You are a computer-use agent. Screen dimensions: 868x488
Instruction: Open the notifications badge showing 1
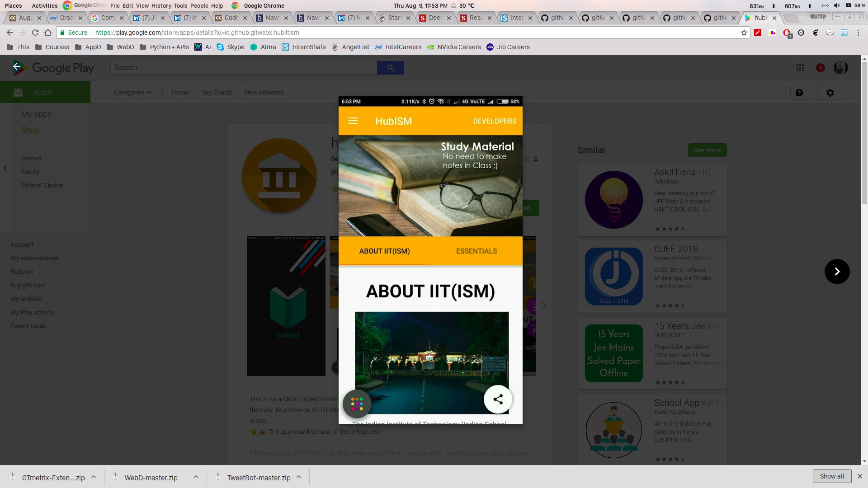click(x=821, y=68)
